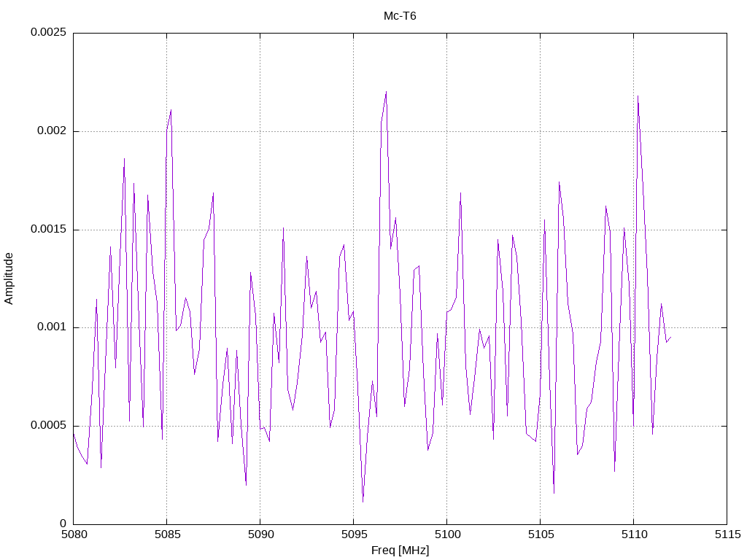
Task: Click the plot title Mc-T6
Action: (400, 16)
